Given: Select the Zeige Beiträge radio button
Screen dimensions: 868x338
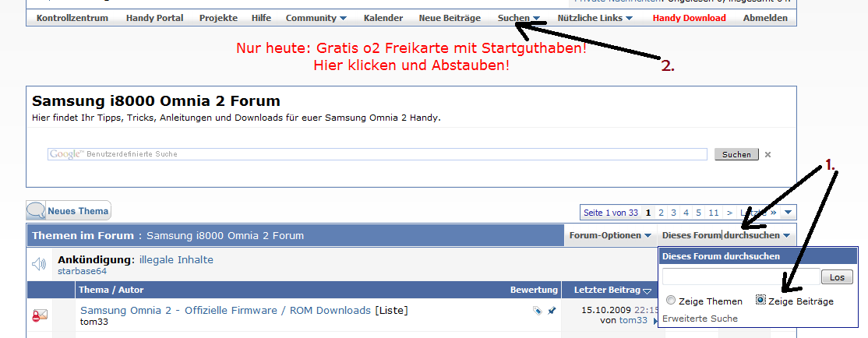Looking at the screenshot, I should tap(760, 300).
